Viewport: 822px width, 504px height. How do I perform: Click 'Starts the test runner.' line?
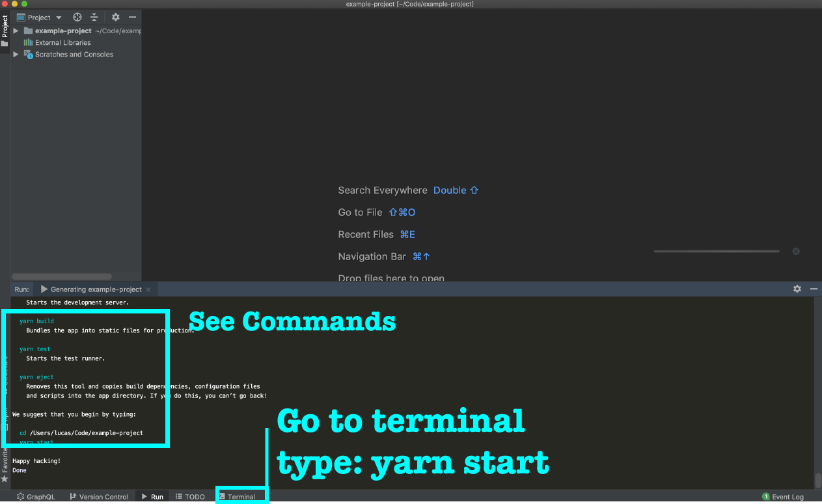[x=66, y=358]
